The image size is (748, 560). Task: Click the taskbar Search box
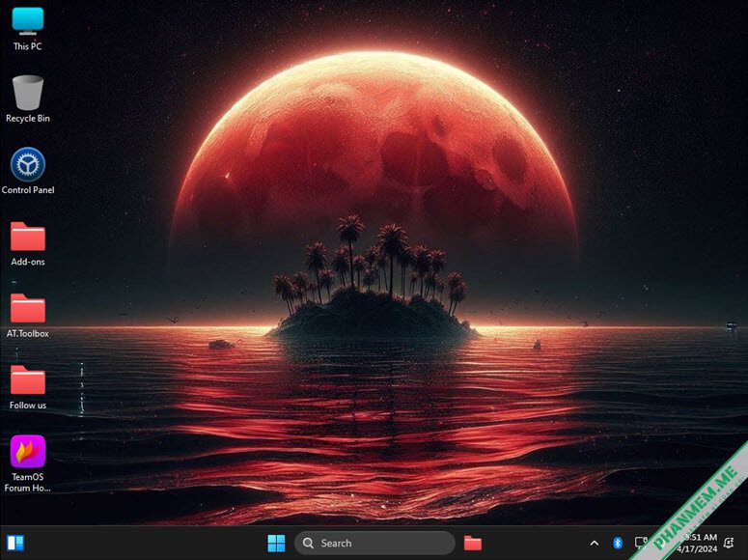point(374,543)
